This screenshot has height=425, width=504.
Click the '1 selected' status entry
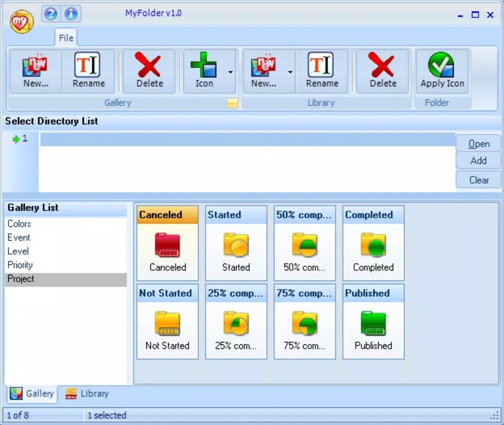pyautogui.click(x=107, y=415)
